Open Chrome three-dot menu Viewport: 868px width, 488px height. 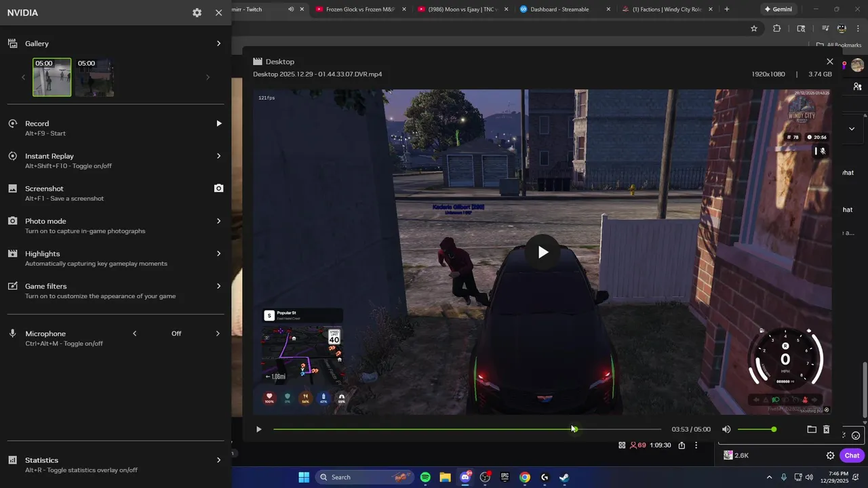coord(858,28)
